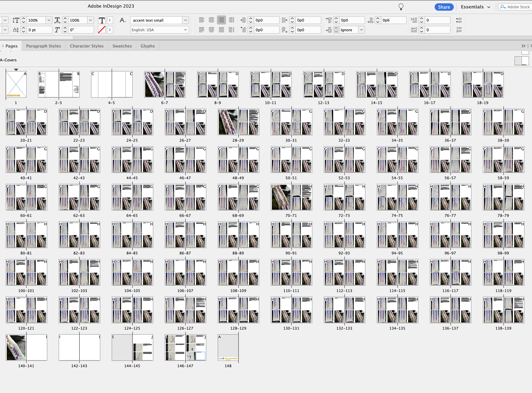Click the Share button

444,7
